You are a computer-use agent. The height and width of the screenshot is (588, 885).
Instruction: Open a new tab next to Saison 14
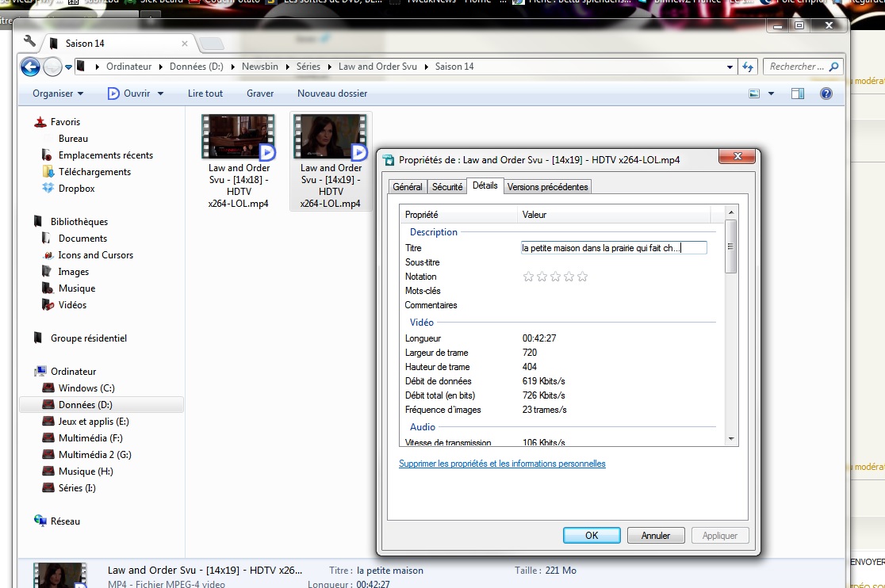click(212, 44)
